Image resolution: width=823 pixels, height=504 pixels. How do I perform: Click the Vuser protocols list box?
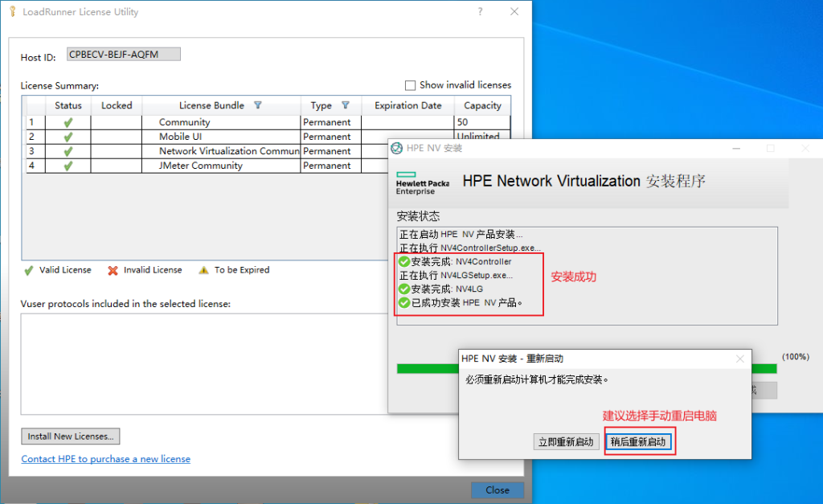[x=205, y=364]
